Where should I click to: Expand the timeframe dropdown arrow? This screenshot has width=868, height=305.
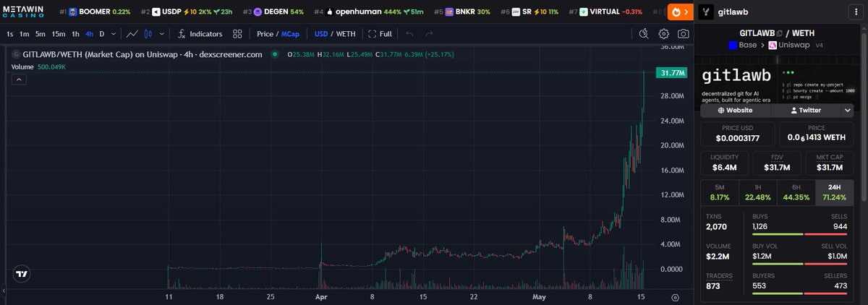(113, 34)
